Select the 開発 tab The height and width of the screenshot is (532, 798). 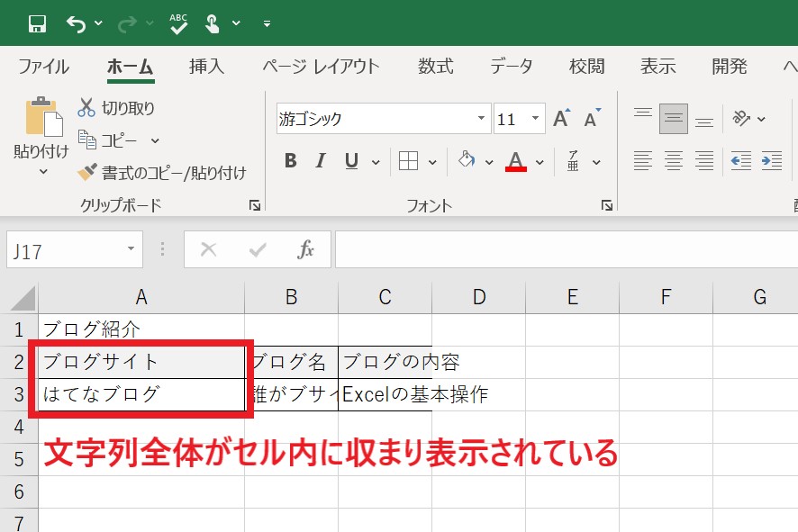click(x=730, y=66)
